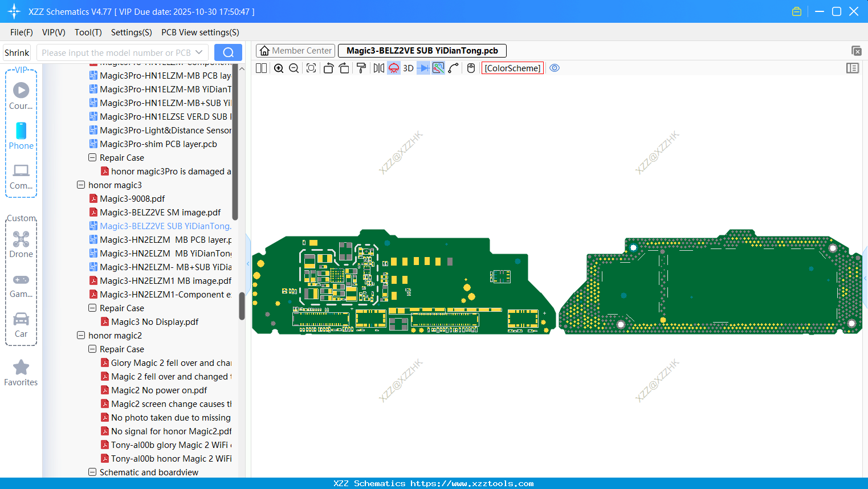Click the blue search button
Viewport: 868px width, 489px height.
click(x=228, y=52)
